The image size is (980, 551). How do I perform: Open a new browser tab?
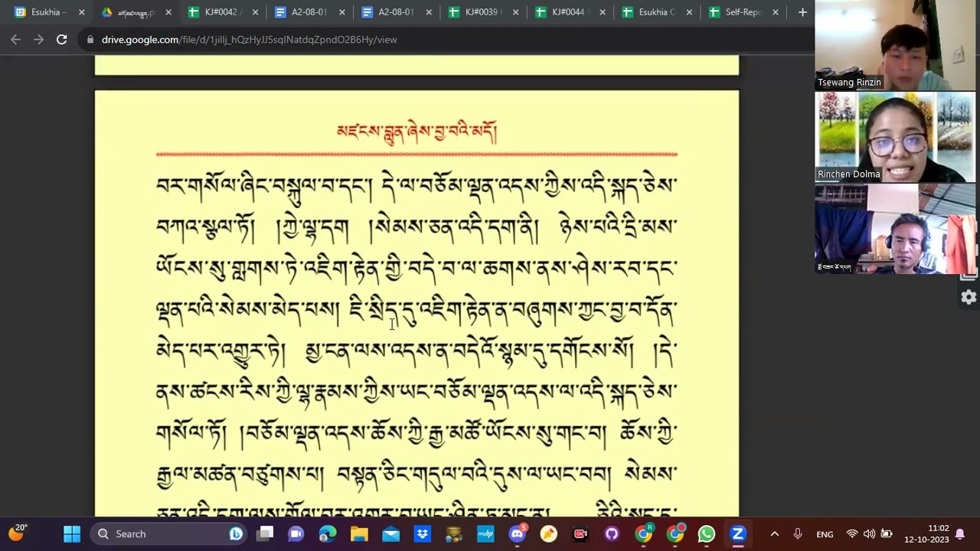(802, 12)
